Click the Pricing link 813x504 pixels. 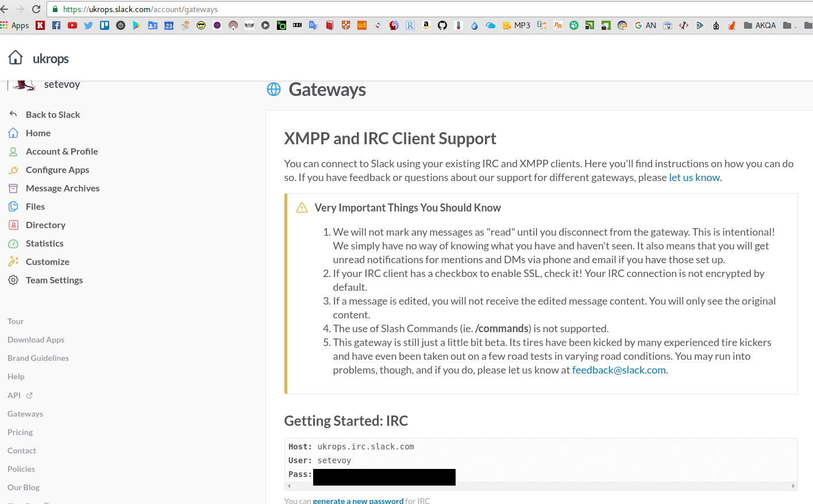(x=20, y=432)
